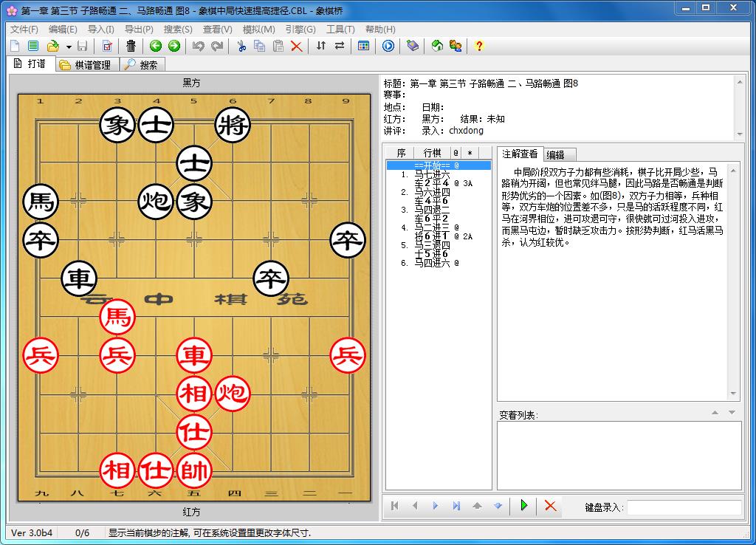Expand the annotation panel scroll-down arrow
The width and height of the screenshot is (756, 545).
[x=735, y=394]
